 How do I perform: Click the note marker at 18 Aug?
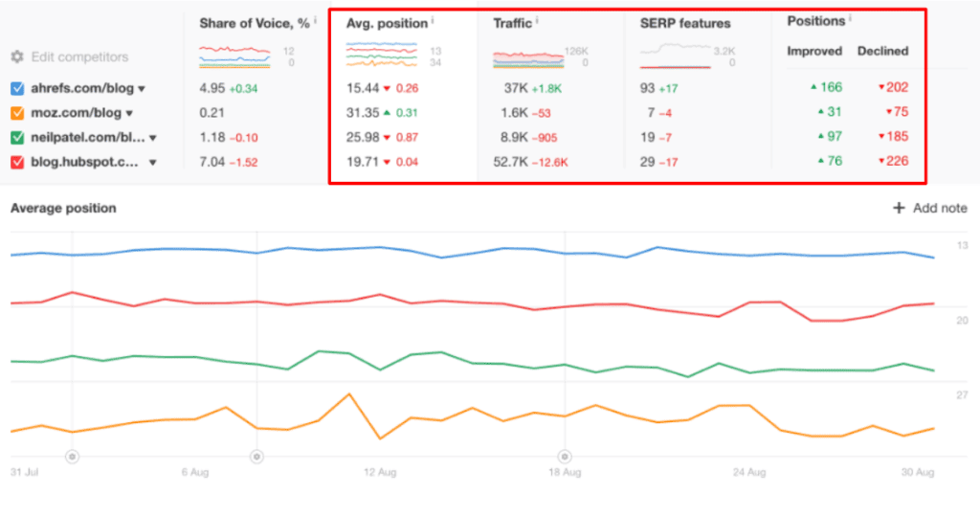click(565, 456)
